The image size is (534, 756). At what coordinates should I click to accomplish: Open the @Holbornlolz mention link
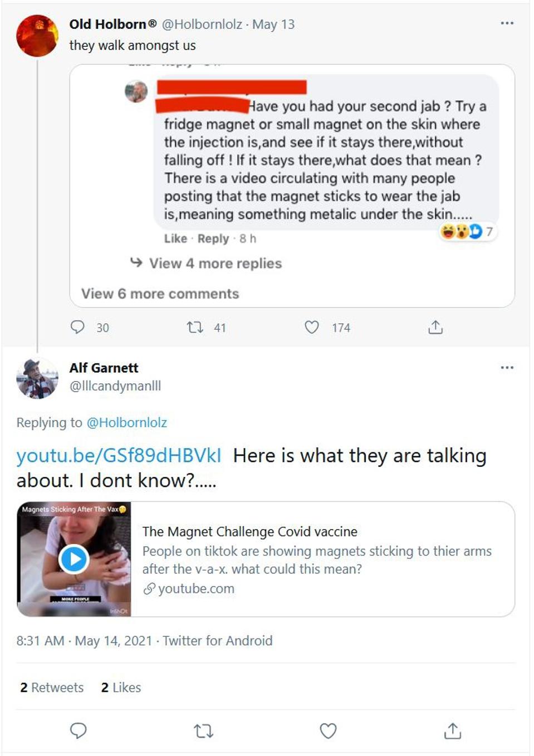click(127, 423)
